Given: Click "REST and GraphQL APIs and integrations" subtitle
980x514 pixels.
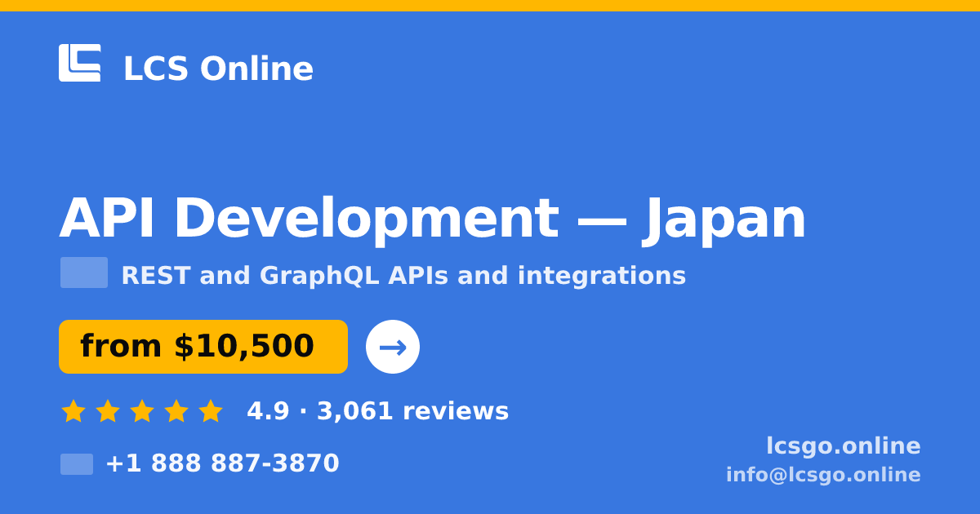Looking at the screenshot, I should [403, 276].
